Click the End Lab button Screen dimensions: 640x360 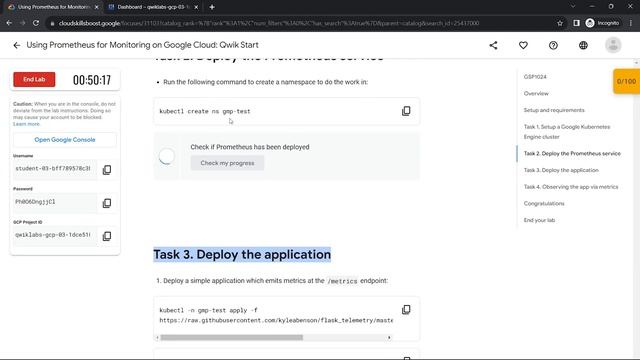point(34,80)
